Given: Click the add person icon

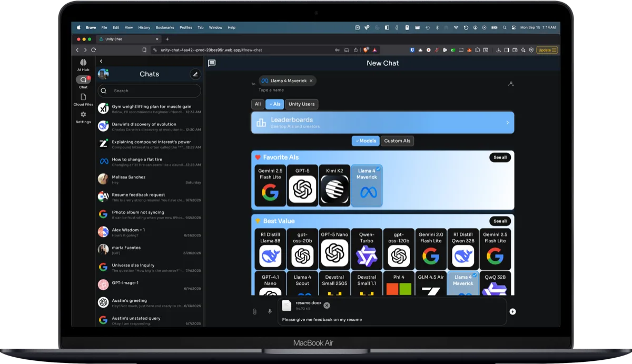Looking at the screenshot, I should tap(510, 84).
